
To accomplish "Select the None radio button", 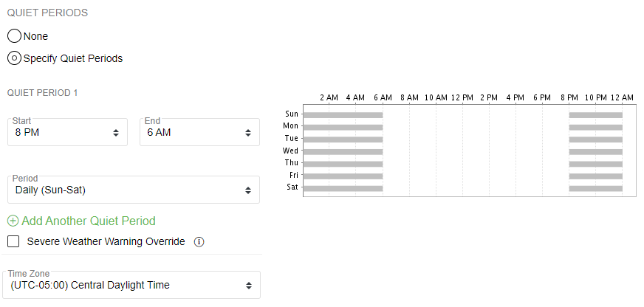I will [14, 36].
